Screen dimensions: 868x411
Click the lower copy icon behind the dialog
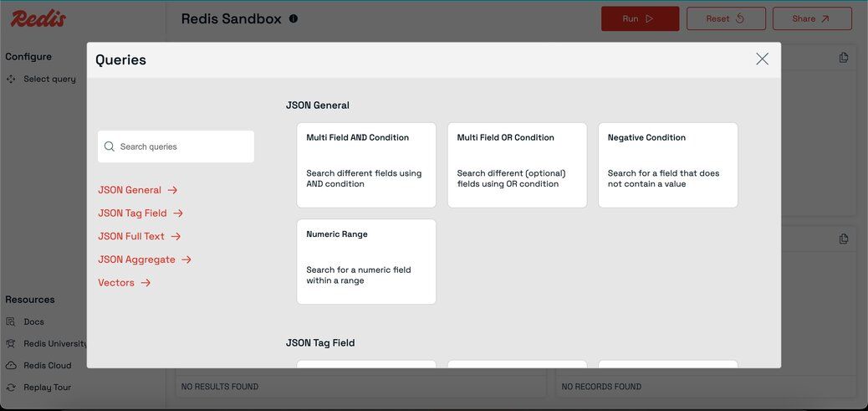pos(844,239)
